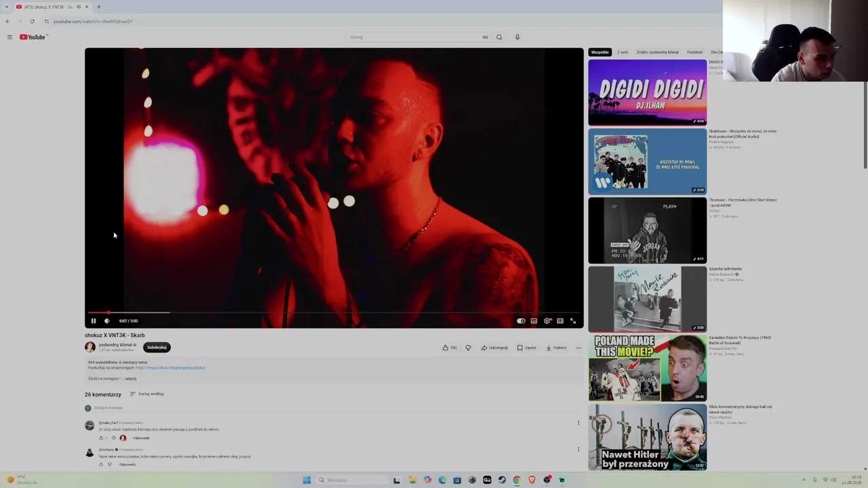The width and height of the screenshot is (868, 488).
Task: Open the streaming link in description
Action: point(170,368)
